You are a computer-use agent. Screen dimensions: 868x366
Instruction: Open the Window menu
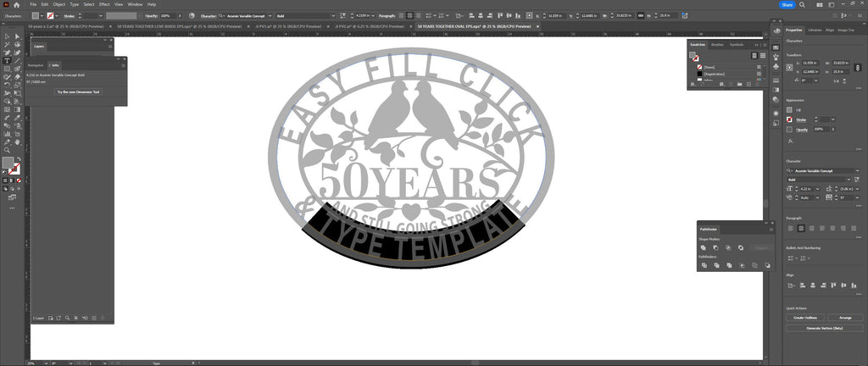click(x=135, y=4)
